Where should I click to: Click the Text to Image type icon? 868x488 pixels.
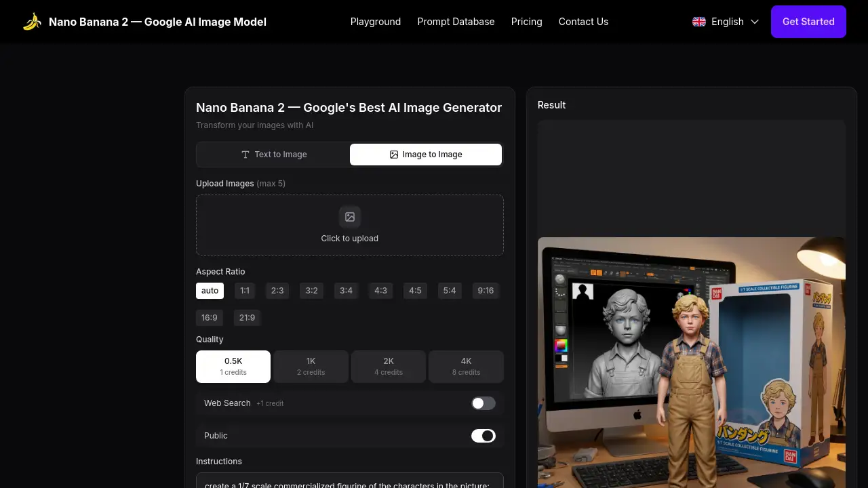(x=245, y=155)
